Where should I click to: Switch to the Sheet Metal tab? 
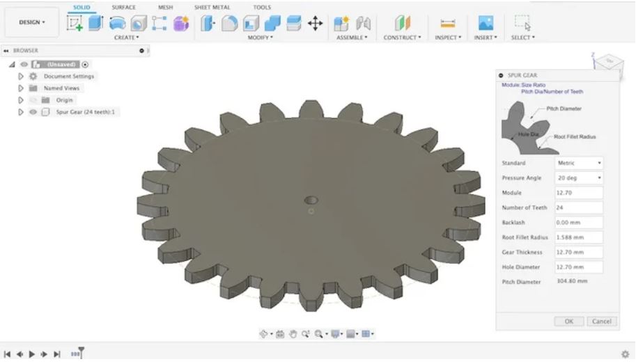210,8
